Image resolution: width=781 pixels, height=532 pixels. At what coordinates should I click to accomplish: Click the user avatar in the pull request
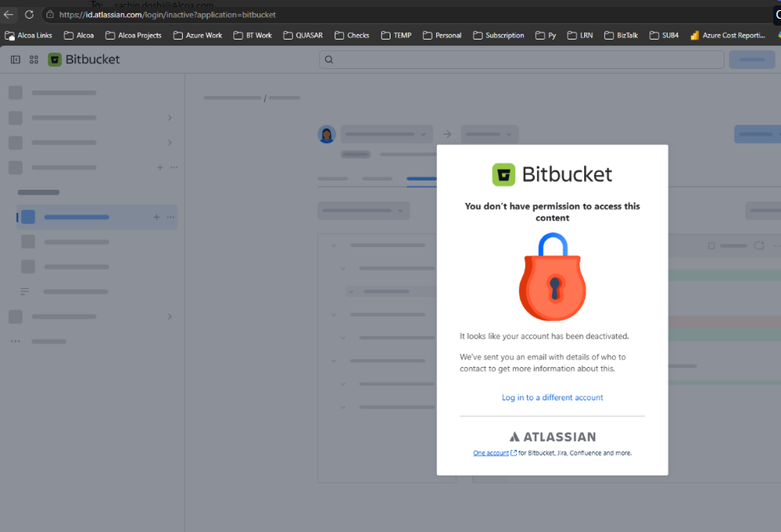327,134
